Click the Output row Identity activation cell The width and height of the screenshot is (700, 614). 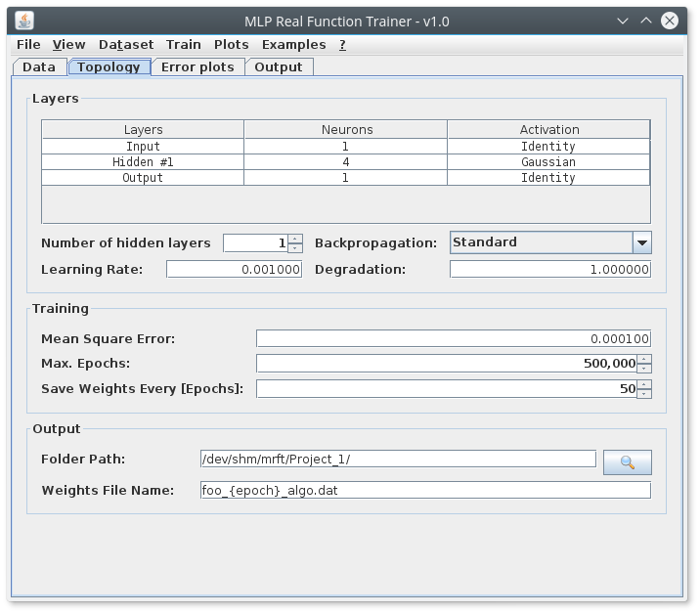pos(548,178)
